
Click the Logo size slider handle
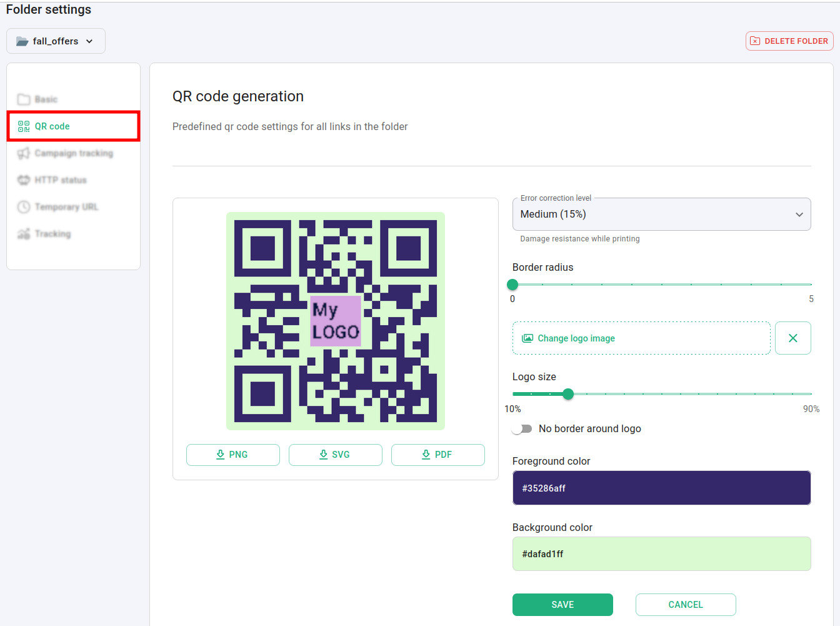(x=568, y=394)
